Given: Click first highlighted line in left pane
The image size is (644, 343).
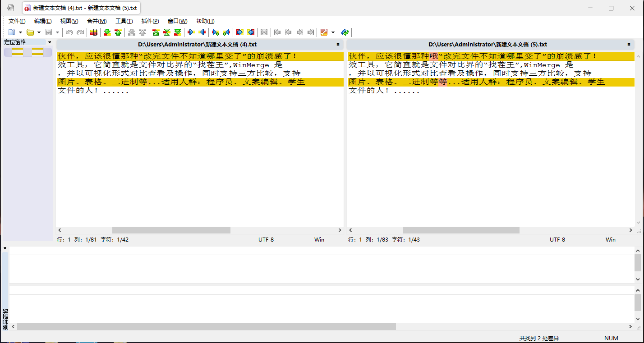Looking at the screenshot, I should pyautogui.click(x=200, y=56).
